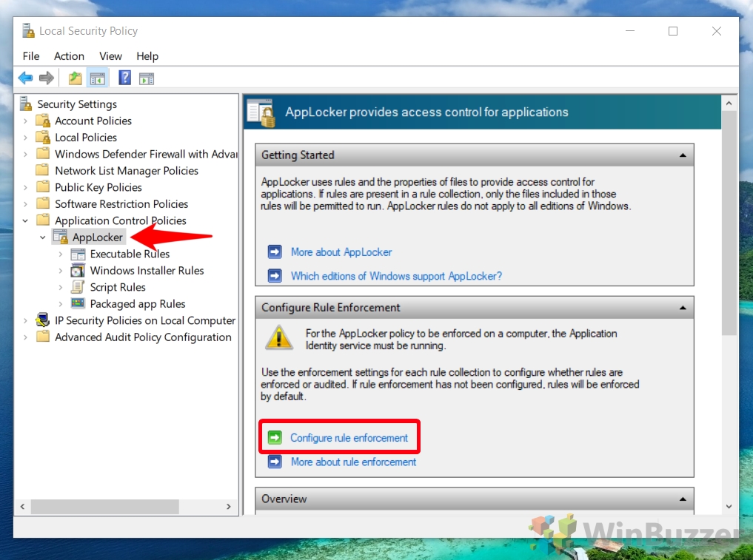This screenshot has height=560, width=753.
Task: Click tree pane scroll right arrow
Action: click(229, 506)
